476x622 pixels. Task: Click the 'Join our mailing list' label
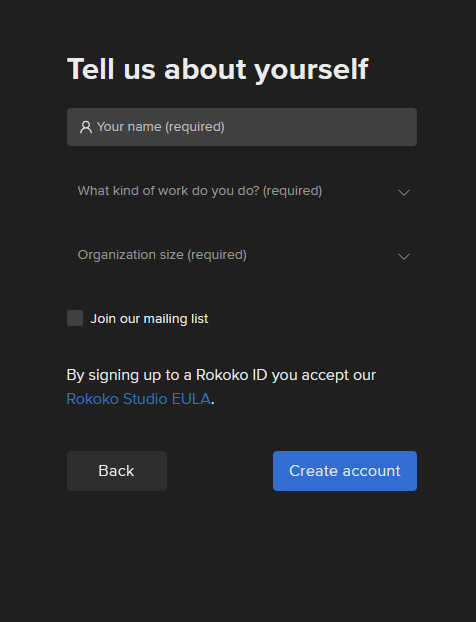(x=149, y=319)
